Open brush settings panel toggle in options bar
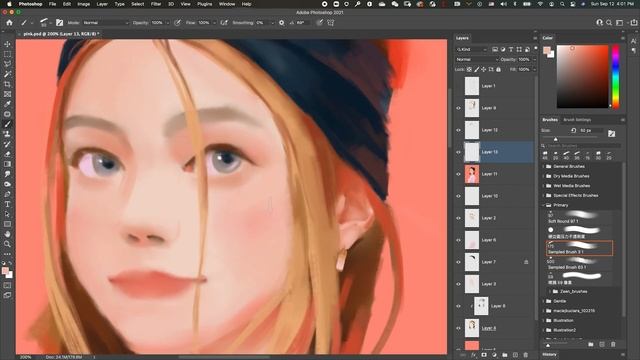640x360 pixels. pos(60,23)
